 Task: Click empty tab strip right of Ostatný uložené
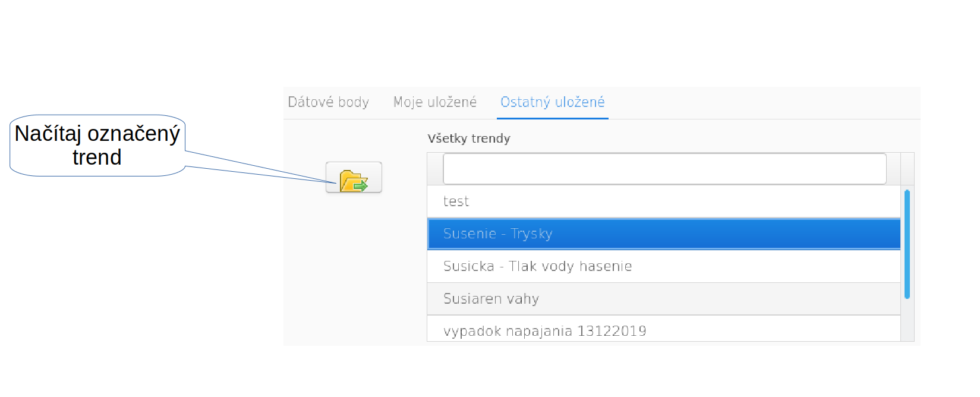761,102
